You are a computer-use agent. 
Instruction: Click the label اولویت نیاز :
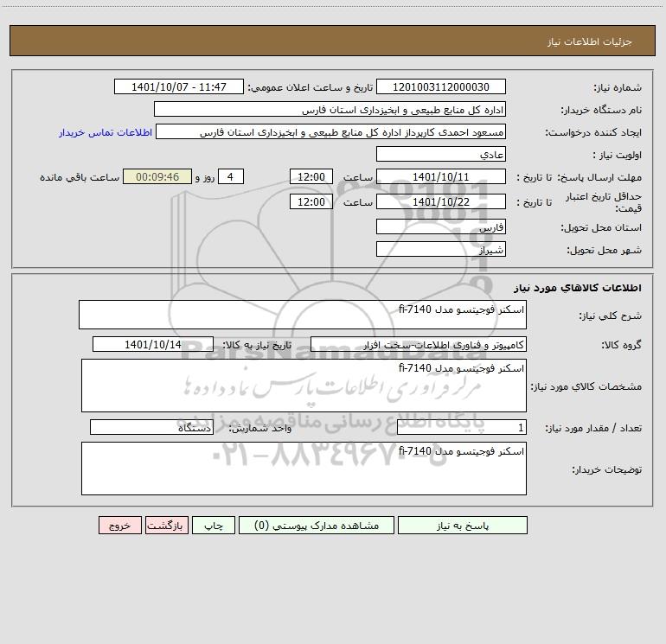(618, 155)
